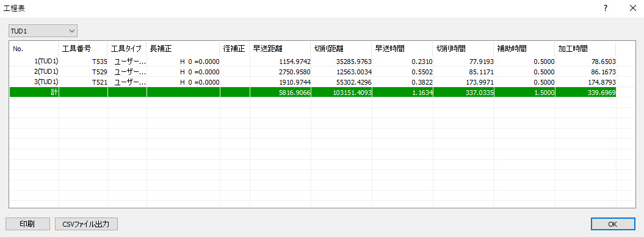Click rapid distance value 1910.9744
The image size is (644, 237).
pos(294,82)
